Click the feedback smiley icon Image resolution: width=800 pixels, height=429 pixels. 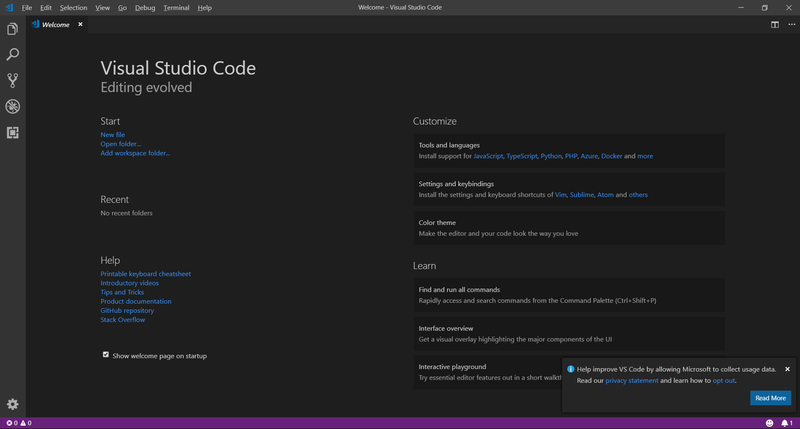tap(769, 423)
